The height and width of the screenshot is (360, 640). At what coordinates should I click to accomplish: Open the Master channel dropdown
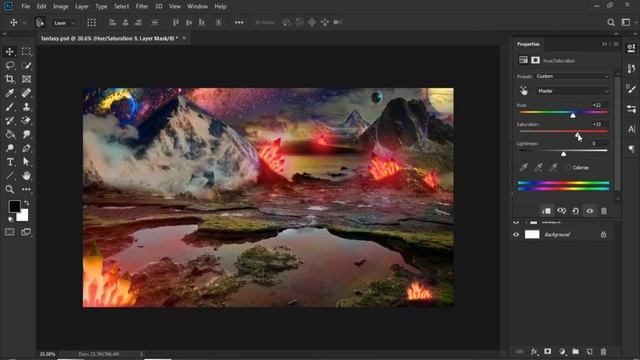(572, 91)
